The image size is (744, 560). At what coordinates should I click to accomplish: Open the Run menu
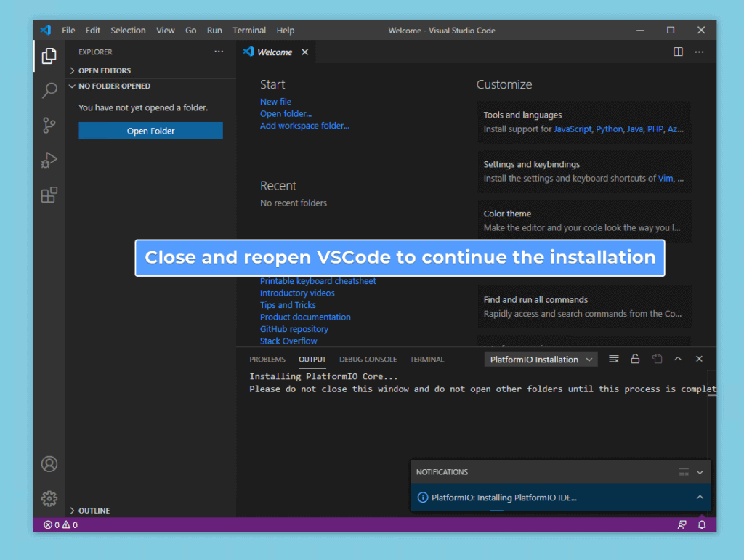pyautogui.click(x=214, y=31)
